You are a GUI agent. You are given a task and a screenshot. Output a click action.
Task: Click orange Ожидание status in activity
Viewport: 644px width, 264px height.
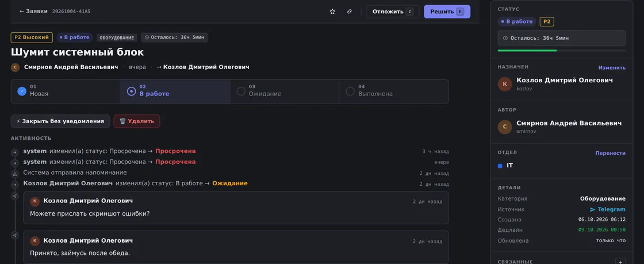click(230, 183)
